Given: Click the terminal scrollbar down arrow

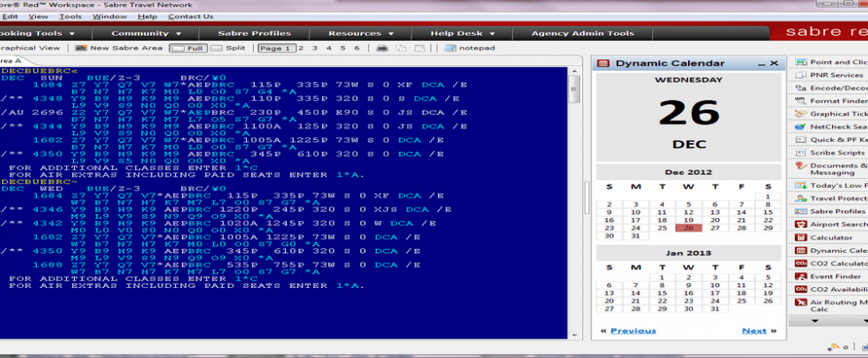Looking at the screenshot, I should [x=573, y=335].
